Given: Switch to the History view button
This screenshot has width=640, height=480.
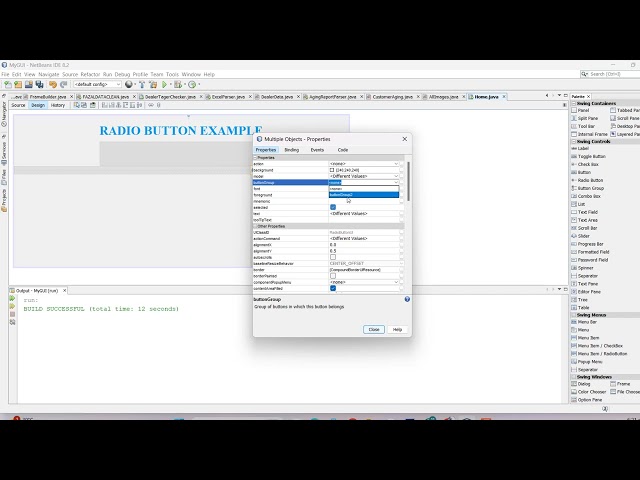Looking at the screenshot, I should tap(58, 105).
